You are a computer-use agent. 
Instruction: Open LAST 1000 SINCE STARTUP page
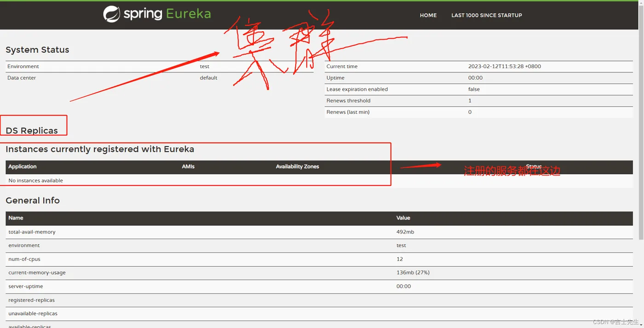click(487, 15)
